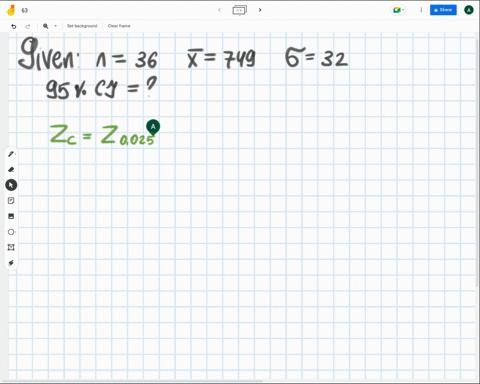Go to the next frame
This screenshot has height=384, width=480.
point(260,10)
